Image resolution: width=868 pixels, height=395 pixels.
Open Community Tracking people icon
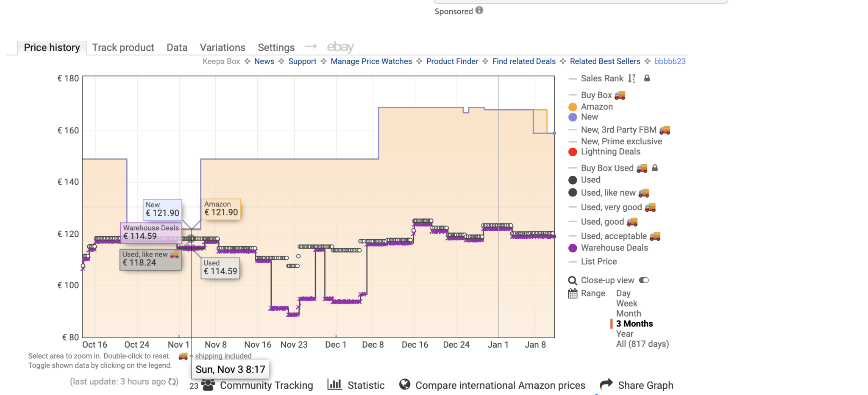[208, 385]
